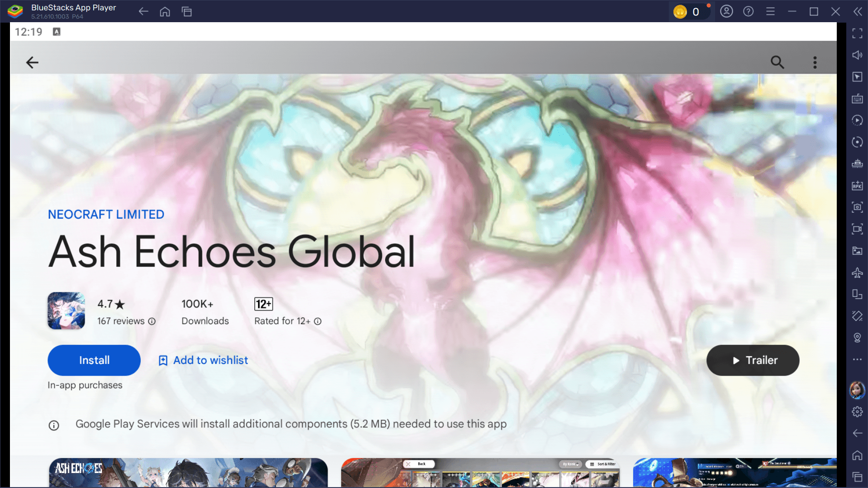Click the Install APK sidebar icon
Image resolution: width=868 pixels, height=488 pixels.
coord(857,186)
